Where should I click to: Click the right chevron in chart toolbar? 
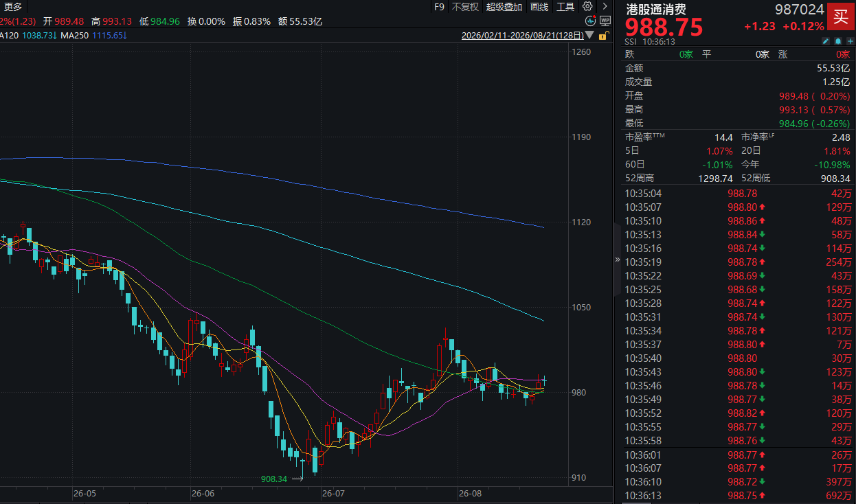[x=604, y=7]
